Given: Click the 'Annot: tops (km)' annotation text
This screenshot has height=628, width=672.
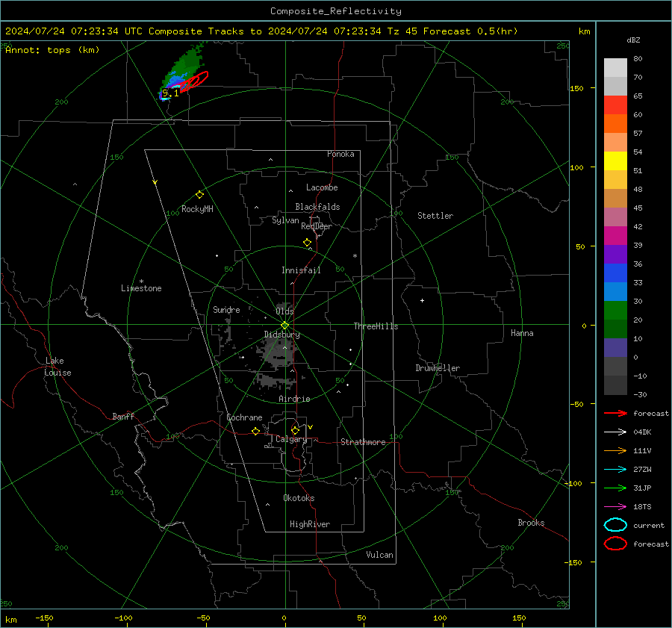Looking at the screenshot, I should (x=52, y=50).
